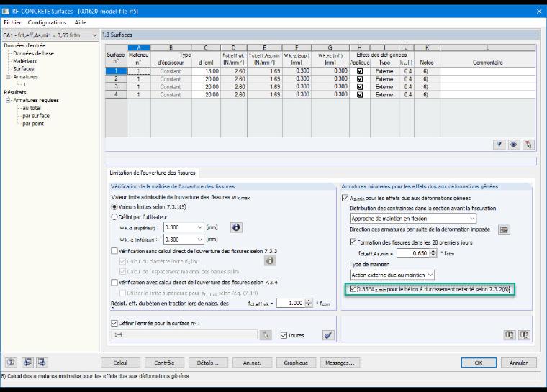Select the Défini par l'utilisateur radio
The image size is (547, 392).
pos(114,217)
